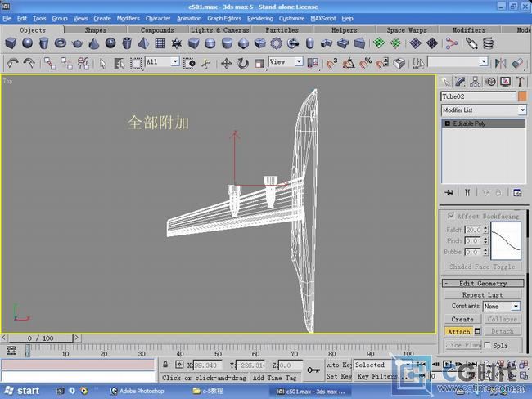Open the Utilities hammer panel tab
This screenshot has height=399, width=532.
[520, 82]
